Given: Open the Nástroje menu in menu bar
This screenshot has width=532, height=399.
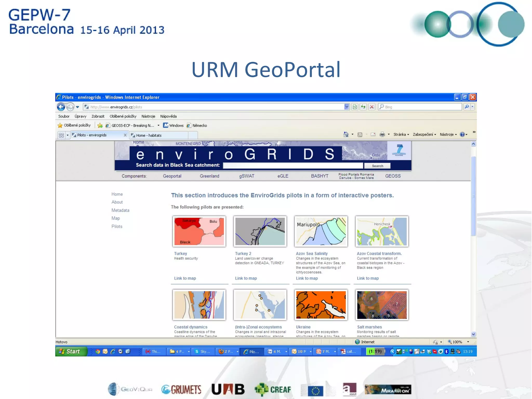Looking at the screenshot, I should click(148, 116).
